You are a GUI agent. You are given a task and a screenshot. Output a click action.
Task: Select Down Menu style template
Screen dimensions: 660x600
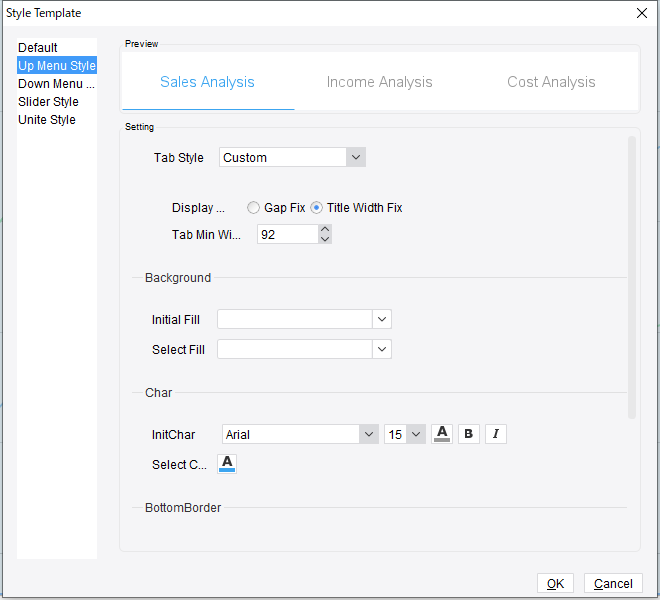pyautogui.click(x=56, y=83)
